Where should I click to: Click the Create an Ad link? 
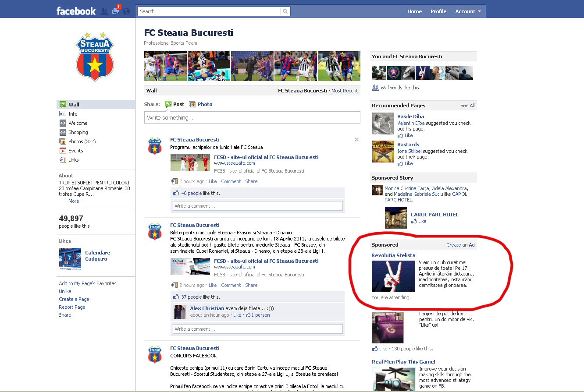click(460, 245)
